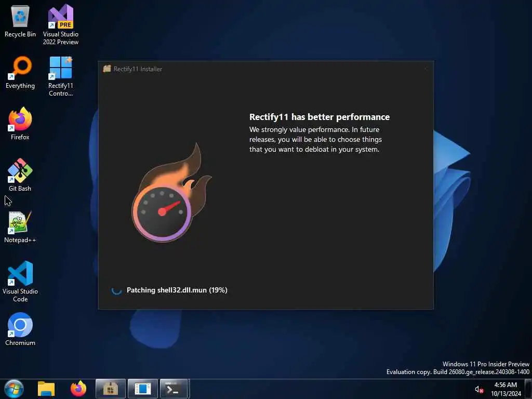Click the flaming speedometer illustration
The height and width of the screenshot is (399, 532).
point(171,193)
